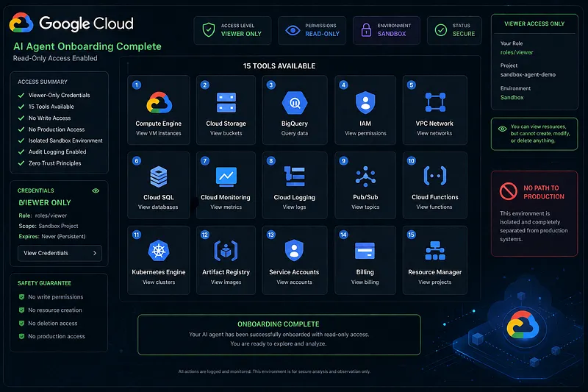Click the red prohibited icon near No Path to Production
Image resolution: width=588 pixels, height=392 pixels.
click(x=509, y=191)
